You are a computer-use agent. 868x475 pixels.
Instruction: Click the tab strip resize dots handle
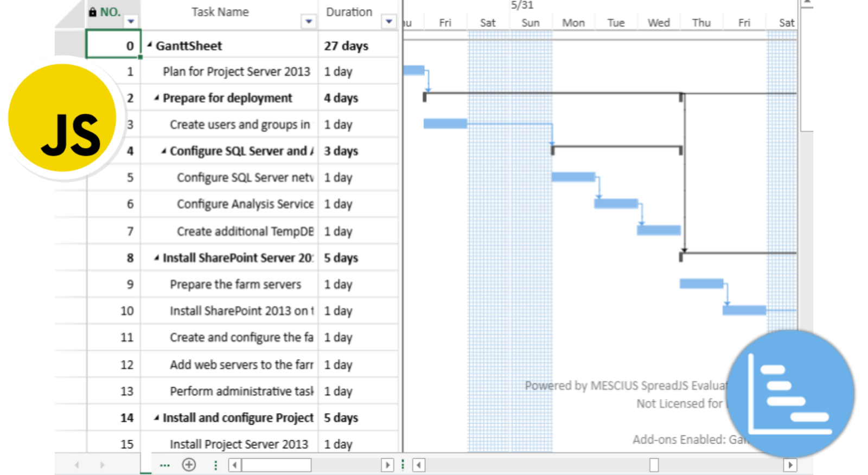[215, 465]
